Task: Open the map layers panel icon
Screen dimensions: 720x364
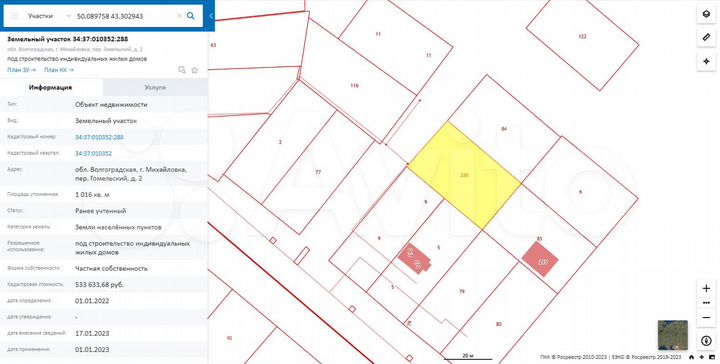Action: (x=706, y=14)
